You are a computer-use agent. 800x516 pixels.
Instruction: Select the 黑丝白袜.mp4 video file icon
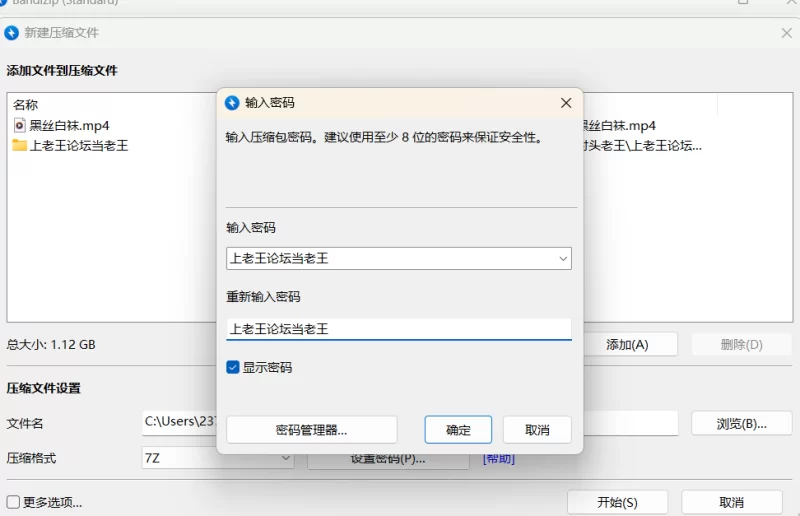pos(20,125)
